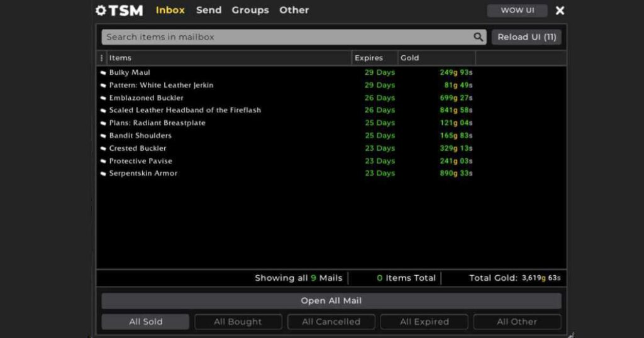The height and width of the screenshot is (338, 644).
Task: Switch to the WOW UI view
Action: (517, 11)
